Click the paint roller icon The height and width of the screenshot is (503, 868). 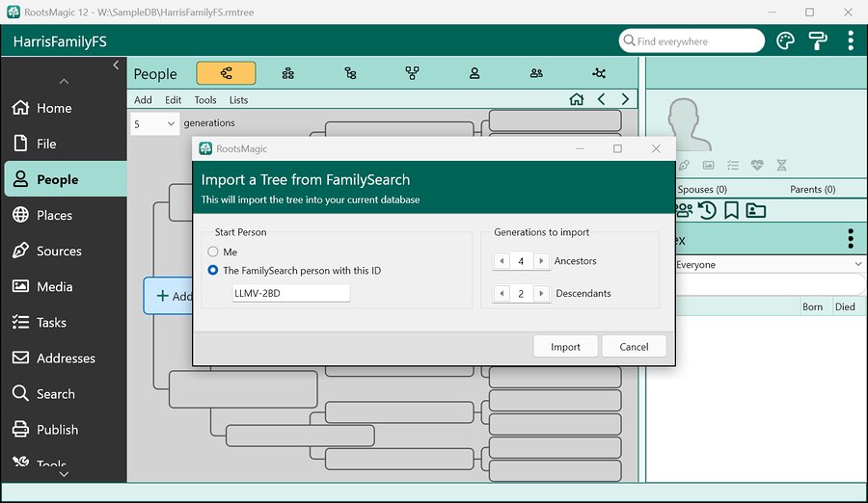(818, 40)
